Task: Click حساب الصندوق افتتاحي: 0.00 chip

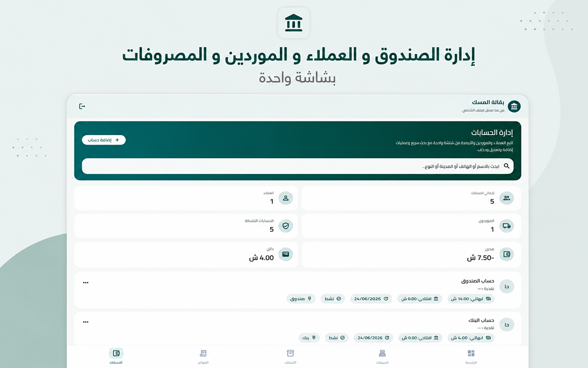Action: click(420, 299)
